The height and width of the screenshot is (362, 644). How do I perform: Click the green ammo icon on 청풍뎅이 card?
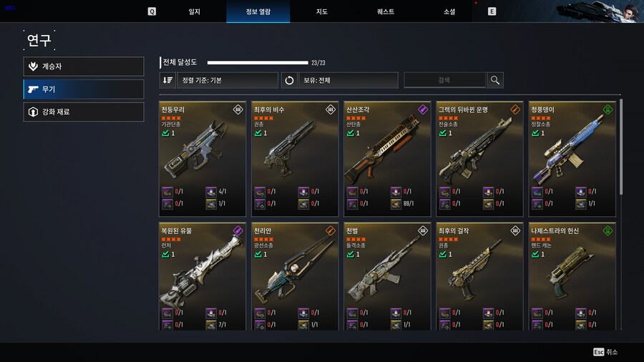[x=608, y=109]
